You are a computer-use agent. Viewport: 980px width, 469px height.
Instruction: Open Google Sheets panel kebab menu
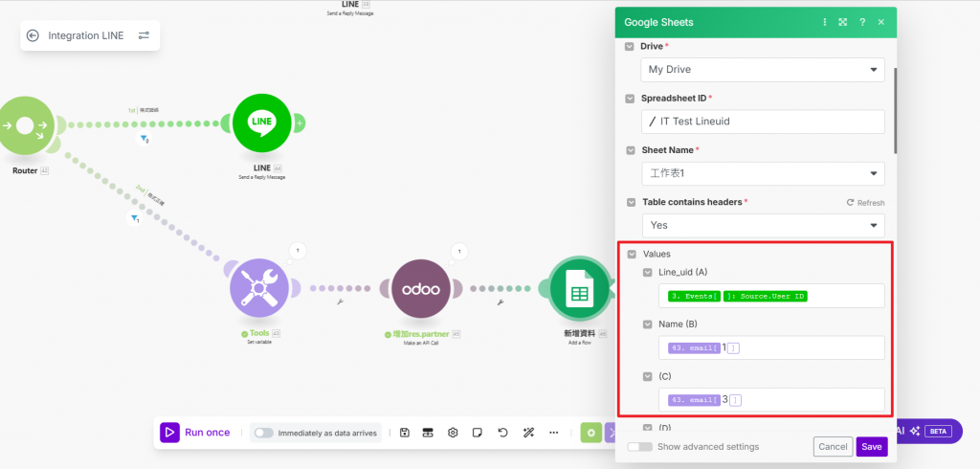(x=825, y=22)
